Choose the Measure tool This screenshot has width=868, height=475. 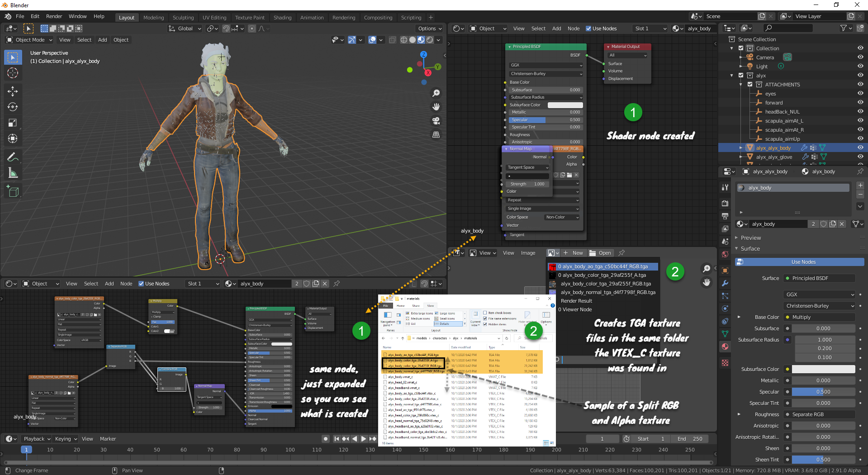[x=13, y=173]
